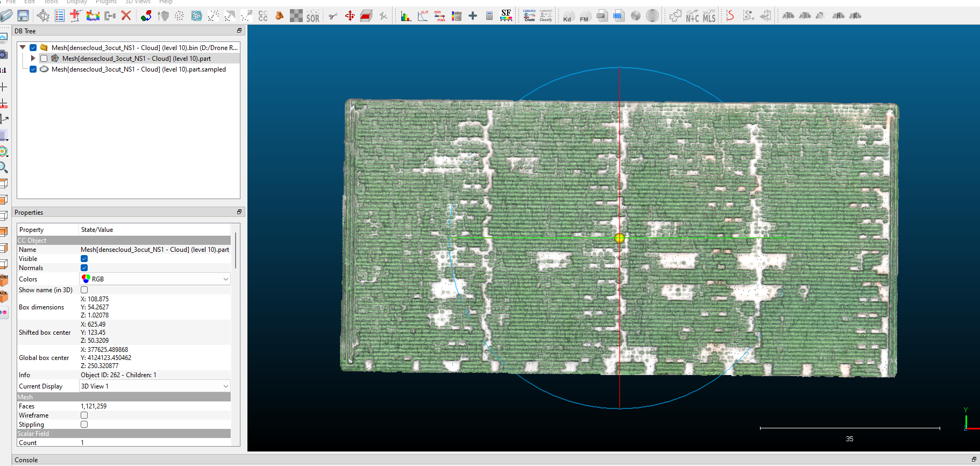Open the Edit menu
Image resolution: width=980 pixels, height=466 pixels.
click(x=30, y=2)
